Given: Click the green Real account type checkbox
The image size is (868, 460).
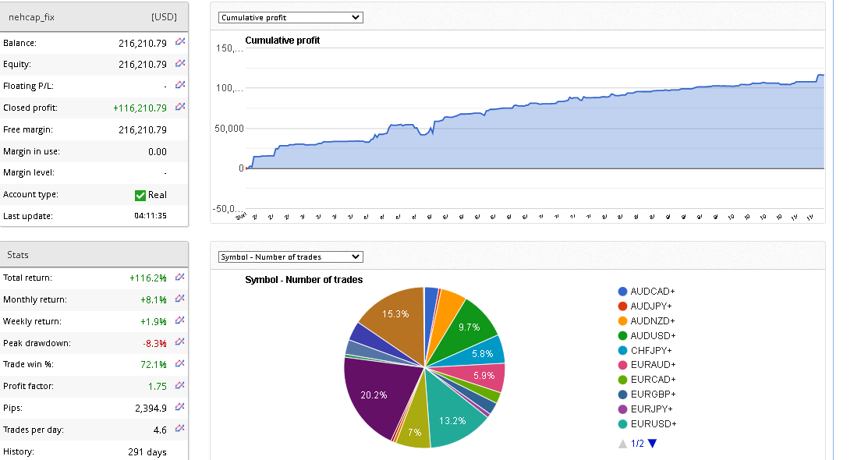Looking at the screenshot, I should 140,195.
